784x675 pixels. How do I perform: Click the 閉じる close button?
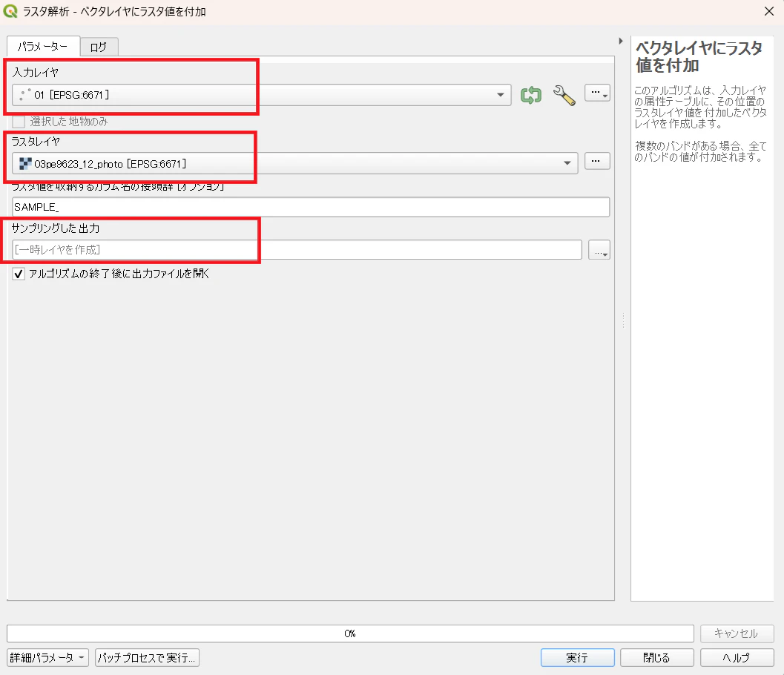[657, 657]
